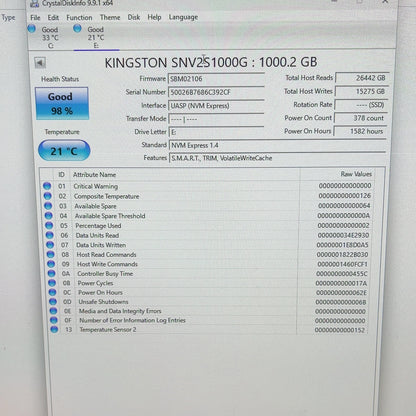
Task: Open the Edit menu
Action: tap(53, 17)
